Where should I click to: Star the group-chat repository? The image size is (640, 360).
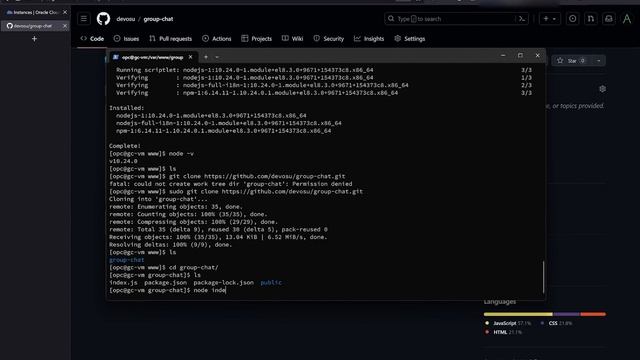point(571,61)
